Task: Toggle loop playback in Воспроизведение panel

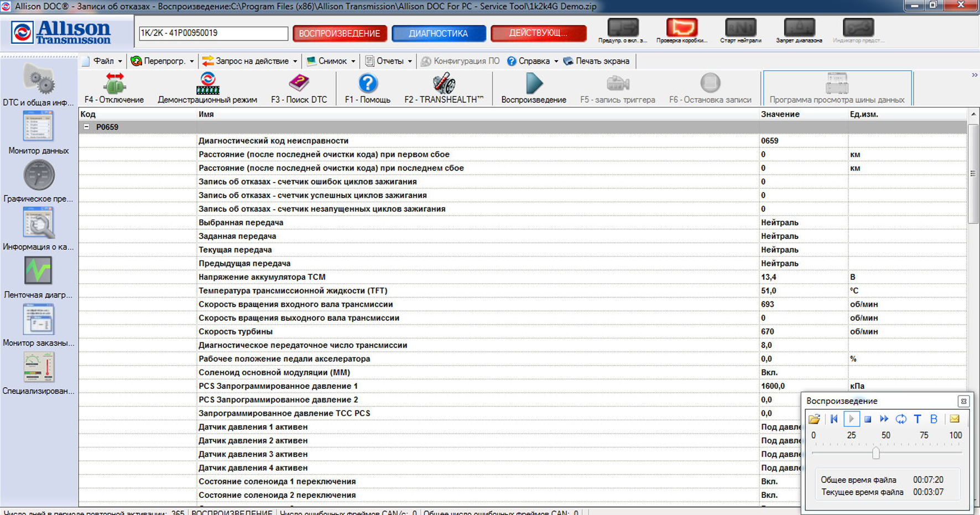Action: 901,419
